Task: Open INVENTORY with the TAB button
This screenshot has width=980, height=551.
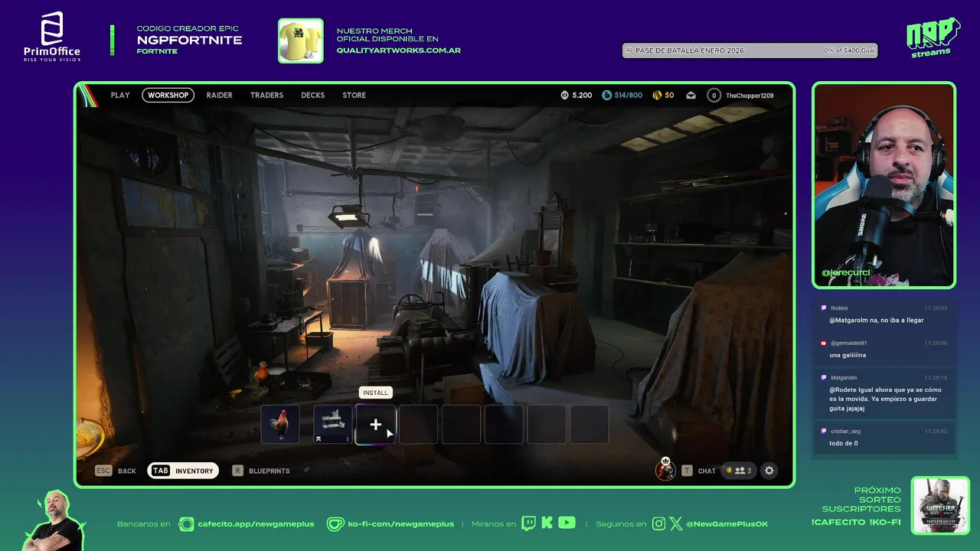Action: (183, 471)
